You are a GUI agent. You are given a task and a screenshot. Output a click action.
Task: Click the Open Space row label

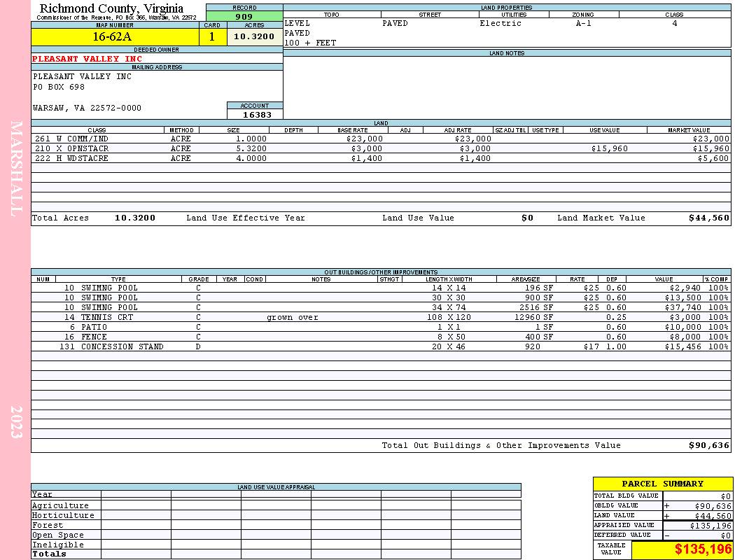tap(57, 535)
